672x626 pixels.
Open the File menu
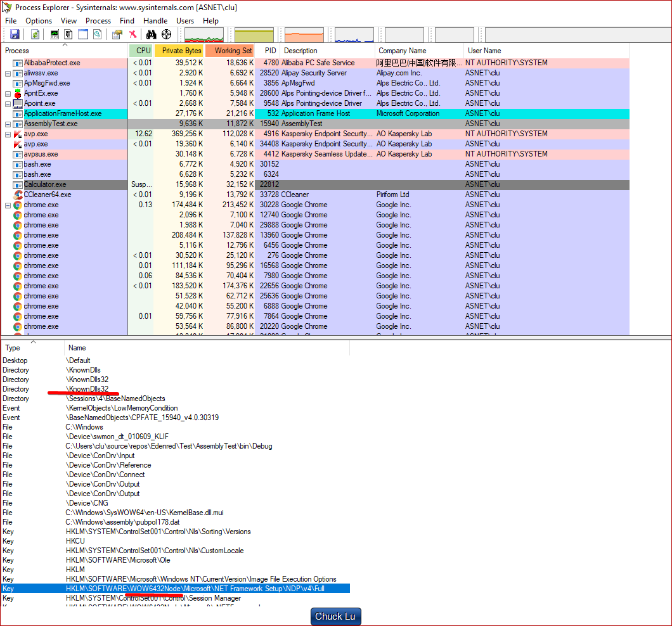point(11,20)
